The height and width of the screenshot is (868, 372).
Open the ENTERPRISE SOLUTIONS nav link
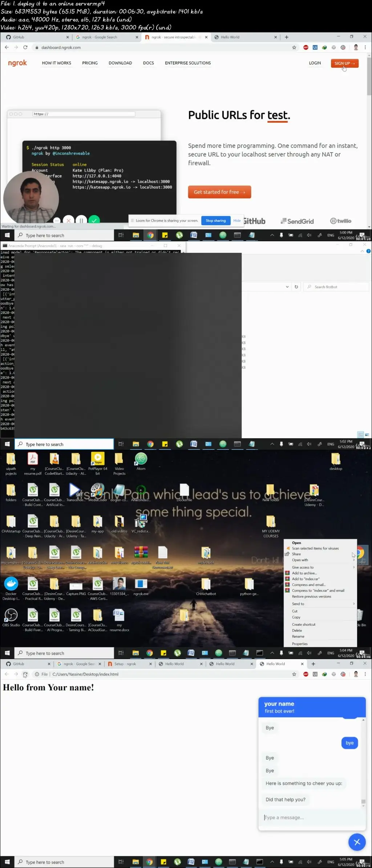click(x=188, y=63)
